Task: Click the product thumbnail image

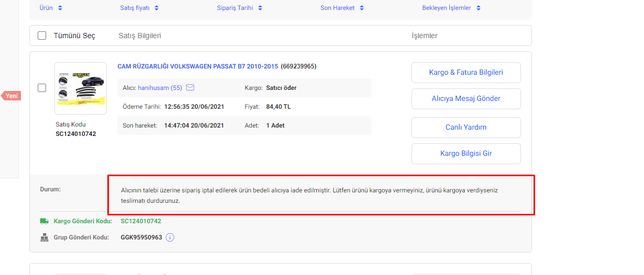Action: pyautogui.click(x=81, y=88)
